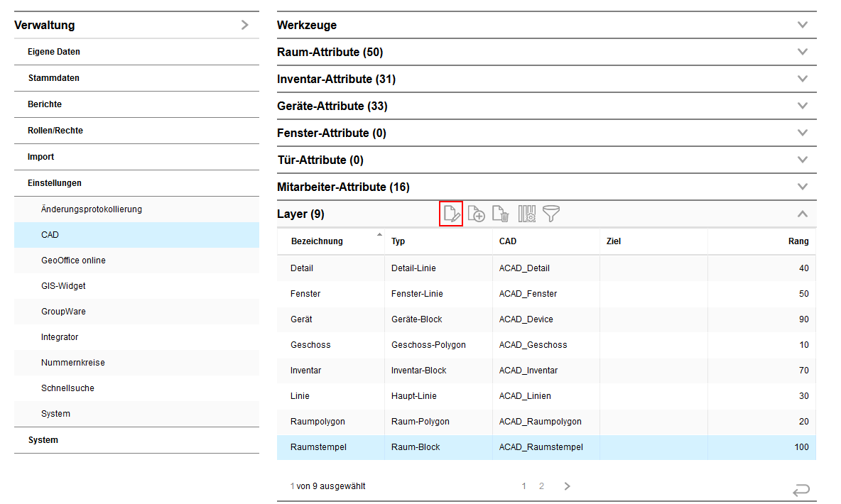Go to next page using arrow

tap(567, 486)
